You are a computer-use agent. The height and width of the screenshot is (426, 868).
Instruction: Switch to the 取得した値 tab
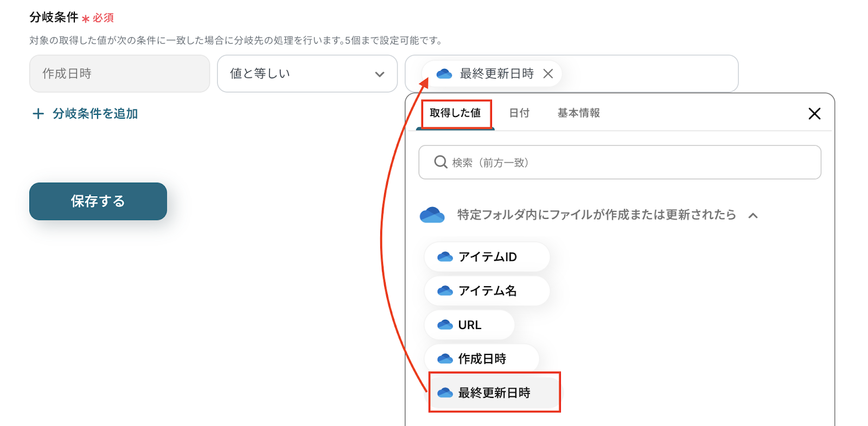click(455, 113)
